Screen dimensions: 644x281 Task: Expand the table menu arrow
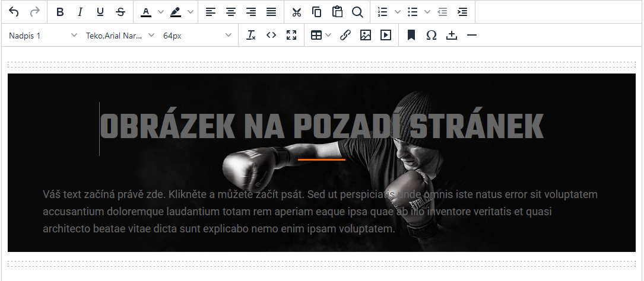328,36
